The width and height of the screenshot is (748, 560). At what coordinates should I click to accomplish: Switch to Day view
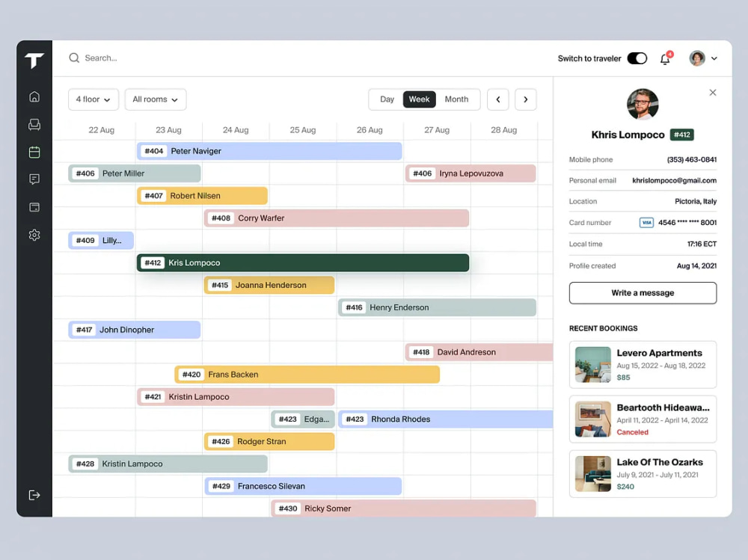[x=387, y=99]
